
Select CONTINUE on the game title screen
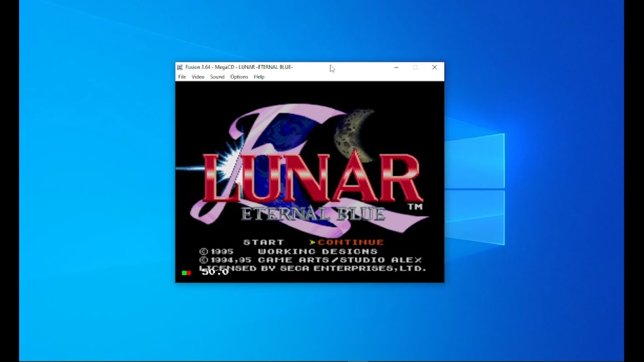click(351, 242)
